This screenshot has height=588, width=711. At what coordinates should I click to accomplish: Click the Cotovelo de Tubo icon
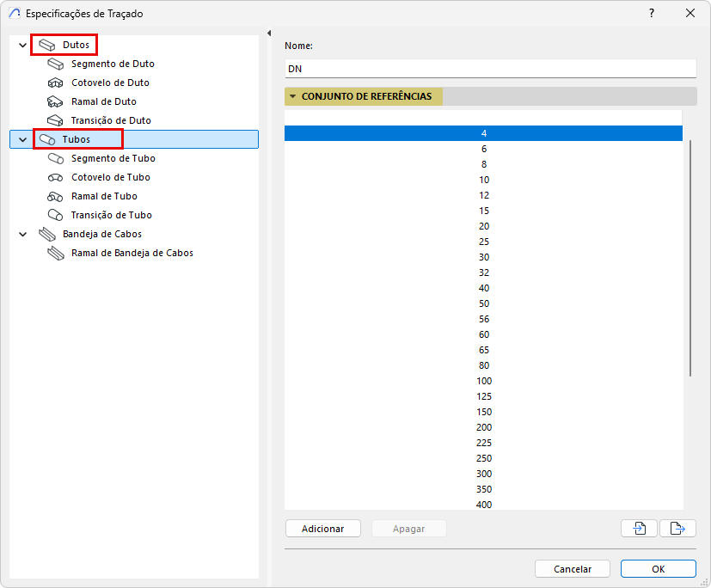coord(55,178)
